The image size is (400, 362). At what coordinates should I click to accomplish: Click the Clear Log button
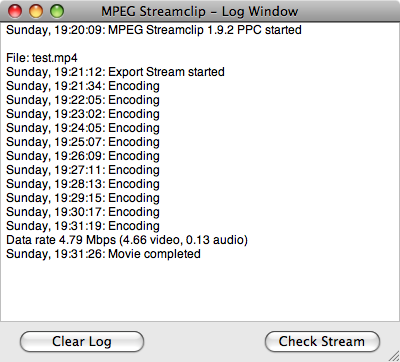pos(82,341)
